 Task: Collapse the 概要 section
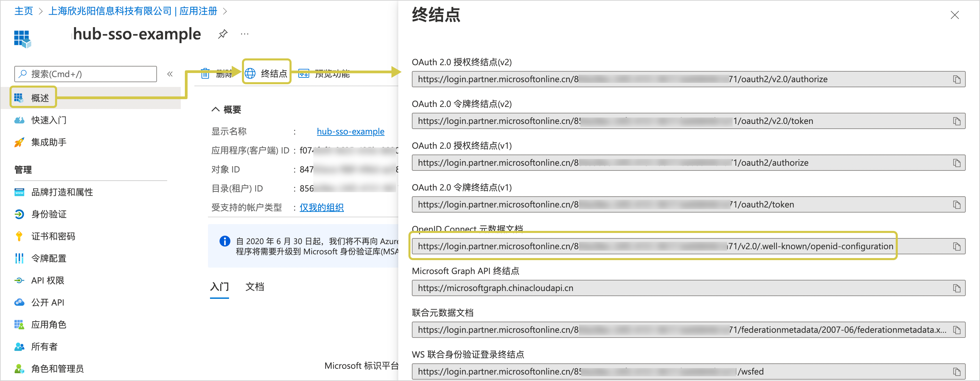coord(215,109)
